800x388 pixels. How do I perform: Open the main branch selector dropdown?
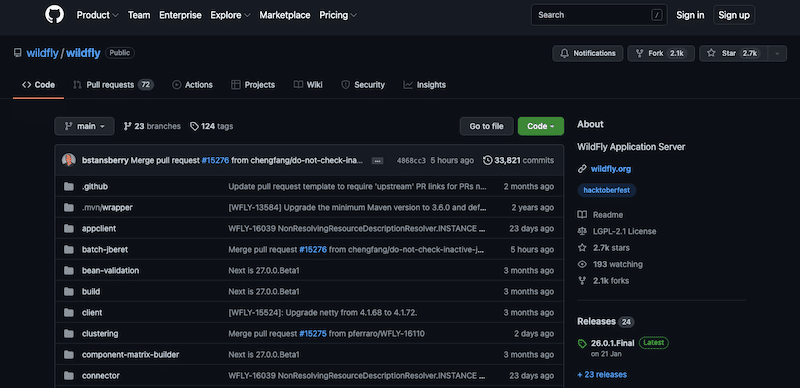coord(84,126)
